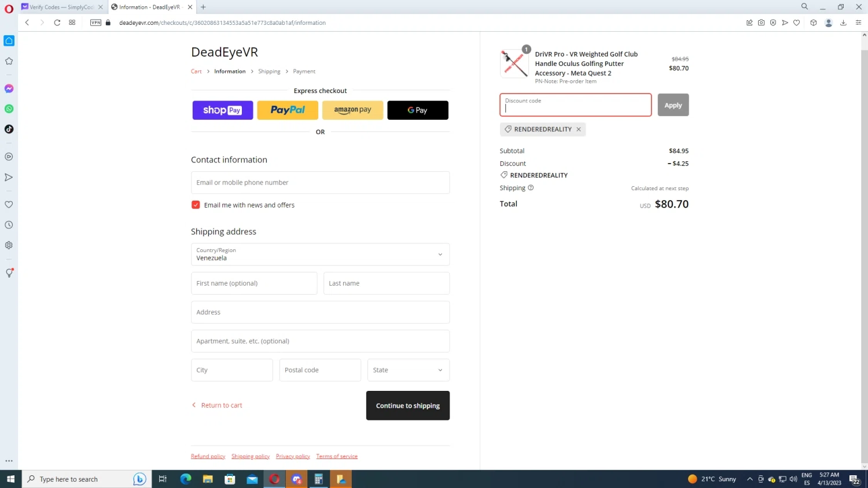Open sidebar flow arrow icon
Image resolution: width=868 pixels, height=488 pixels.
[9, 178]
